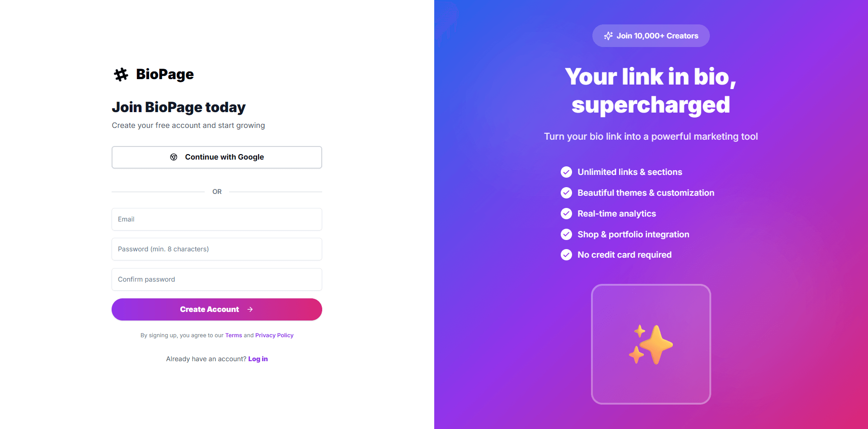The width and height of the screenshot is (868, 429).
Task: Click checkmark beside Unlimited links & sections
Action: (x=566, y=172)
